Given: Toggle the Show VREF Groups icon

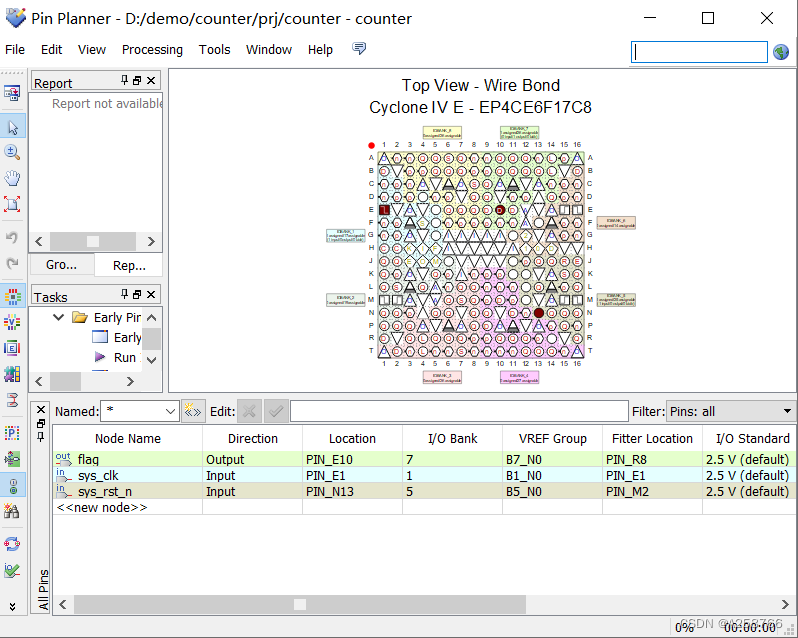Looking at the screenshot, I should pos(12,322).
